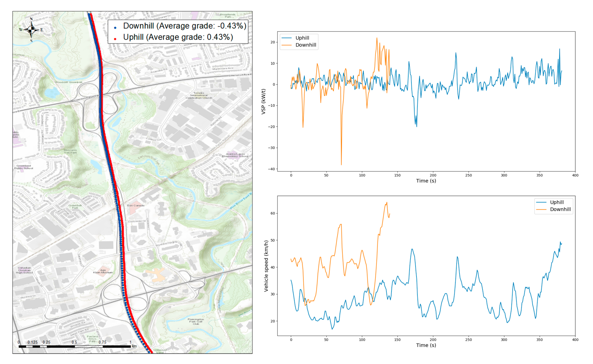Click Downhill entry in VSP chart legend
Screen dimensions: 593x364
(x=306, y=45)
